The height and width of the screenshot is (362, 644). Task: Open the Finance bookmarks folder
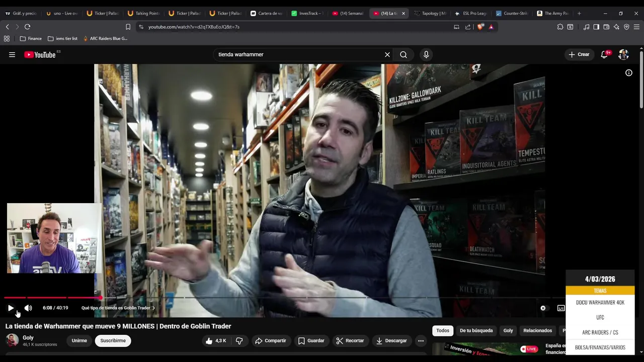click(31, 38)
